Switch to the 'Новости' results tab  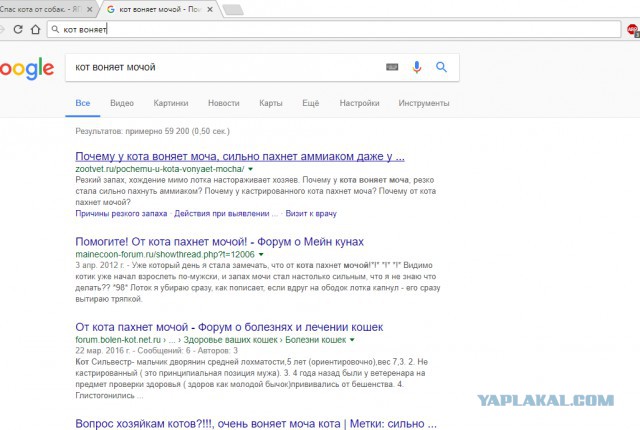(224, 103)
